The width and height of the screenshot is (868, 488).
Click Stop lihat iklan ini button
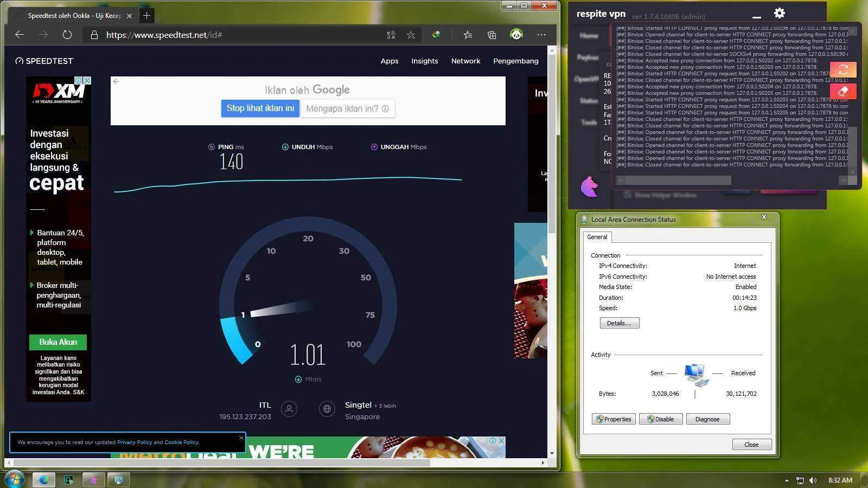260,108
